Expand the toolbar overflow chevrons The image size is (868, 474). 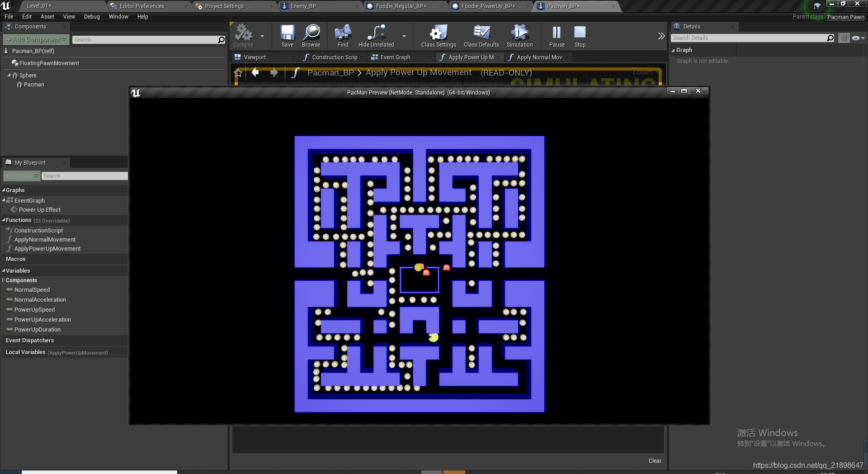[x=661, y=36]
